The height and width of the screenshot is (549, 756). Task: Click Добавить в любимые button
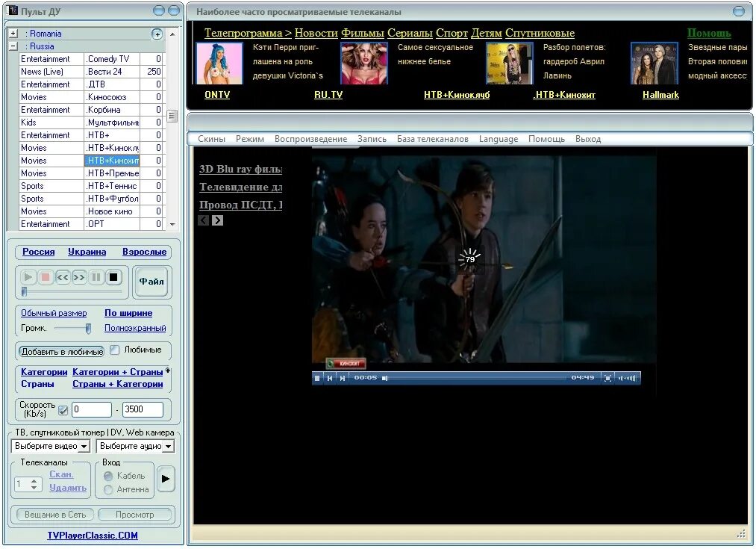pos(62,352)
